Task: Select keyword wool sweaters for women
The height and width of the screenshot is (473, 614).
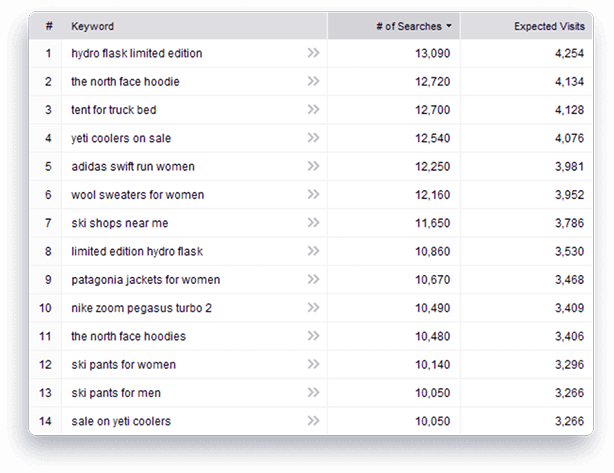Action: coord(137,195)
